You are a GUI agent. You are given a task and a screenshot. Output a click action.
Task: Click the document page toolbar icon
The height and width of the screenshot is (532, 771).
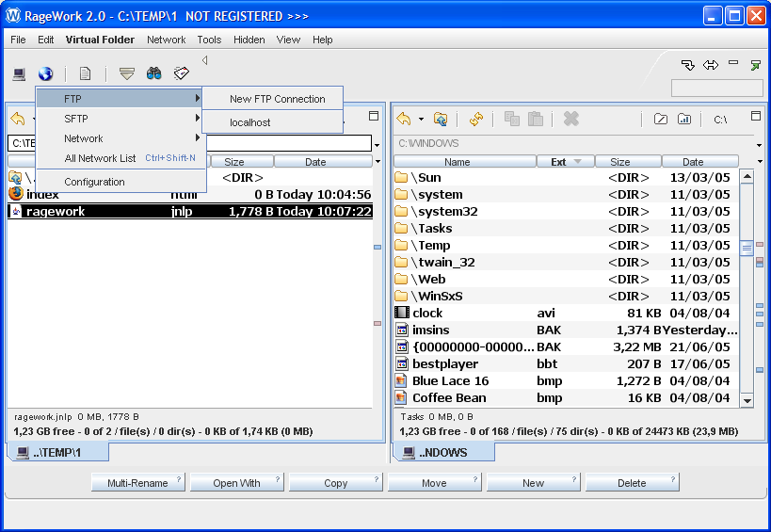[x=85, y=73]
